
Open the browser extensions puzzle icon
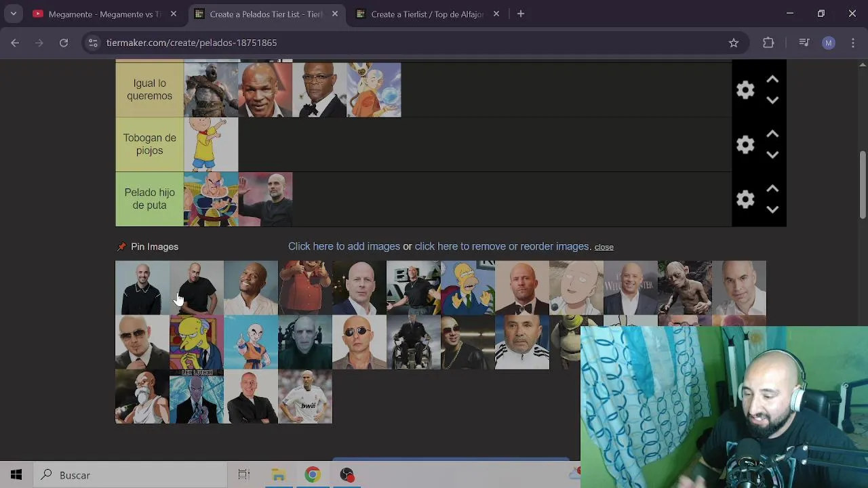coord(768,43)
